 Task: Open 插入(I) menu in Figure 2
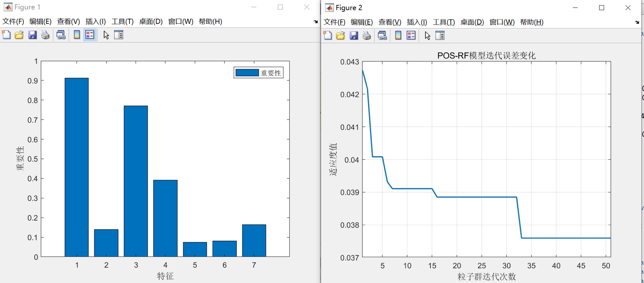[417, 22]
